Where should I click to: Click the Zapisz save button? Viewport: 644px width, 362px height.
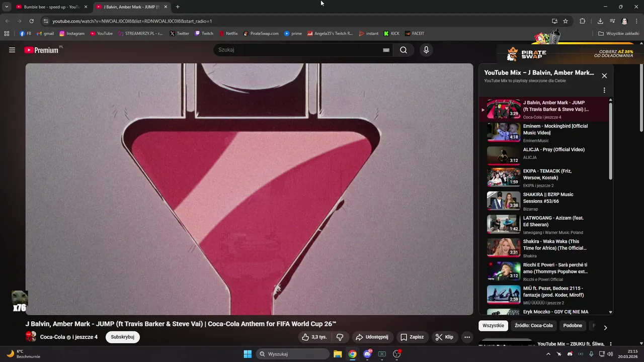tap(412, 337)
